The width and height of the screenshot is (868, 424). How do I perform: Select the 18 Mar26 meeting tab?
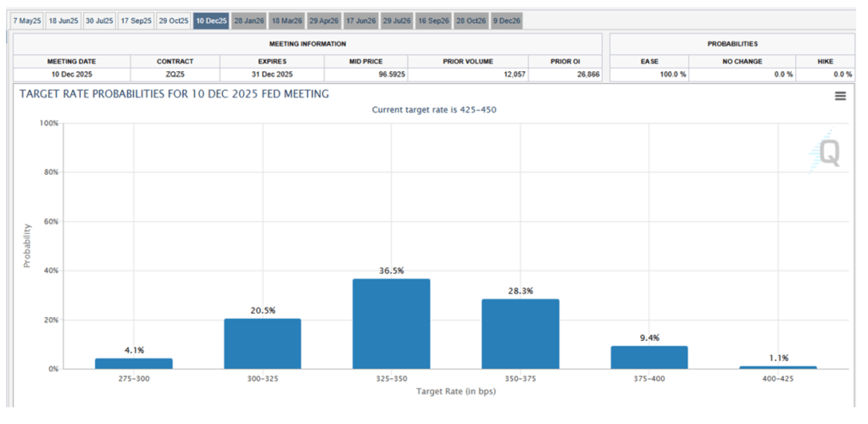[x=287, y=21]
